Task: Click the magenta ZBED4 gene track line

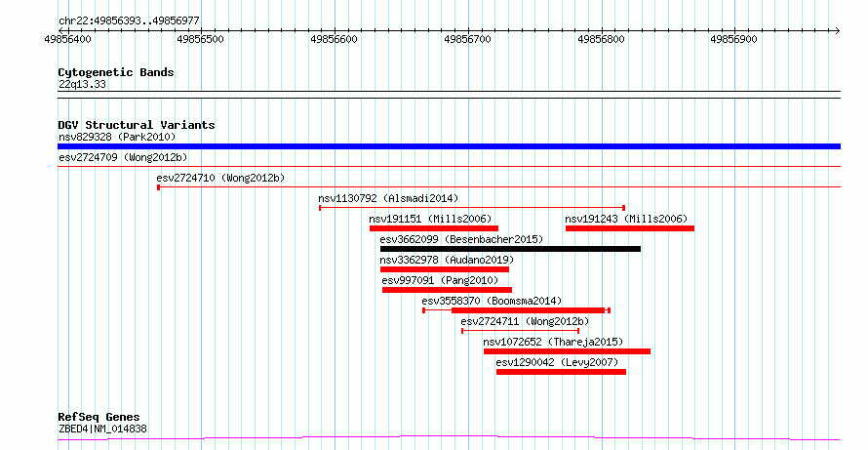Action: [449, 438]
